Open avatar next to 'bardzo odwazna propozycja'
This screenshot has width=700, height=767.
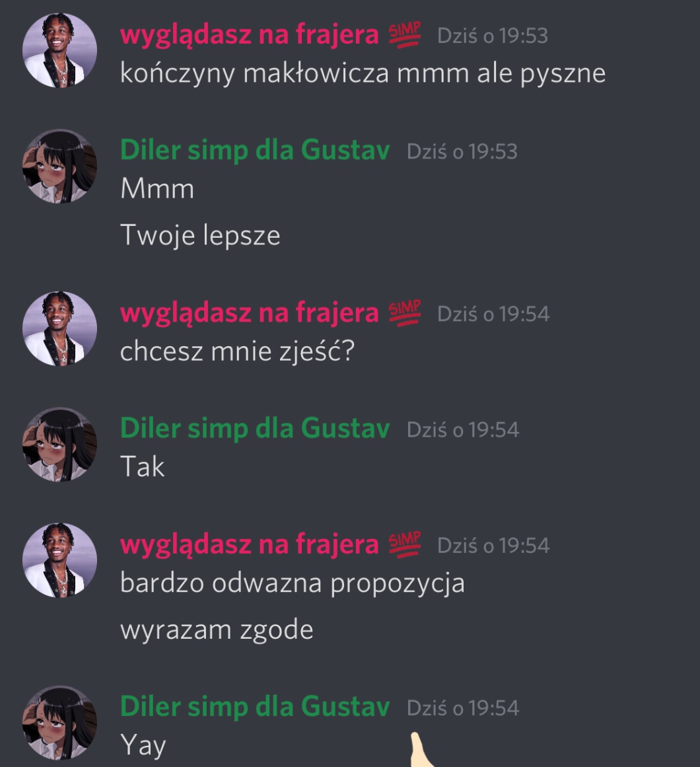59,561
